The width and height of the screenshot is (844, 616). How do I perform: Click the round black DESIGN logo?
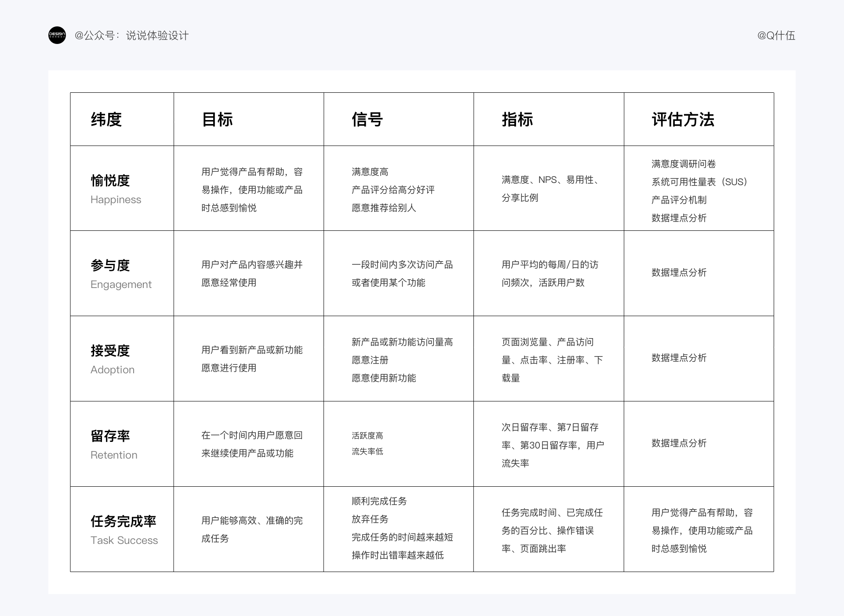(57, 35)
